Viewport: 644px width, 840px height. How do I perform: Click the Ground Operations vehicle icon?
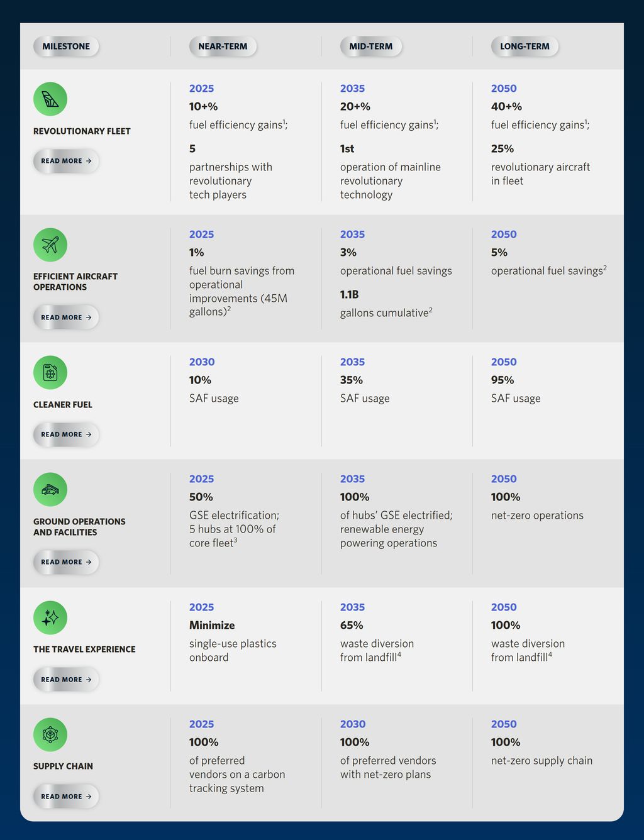click(x=50, y=489)
